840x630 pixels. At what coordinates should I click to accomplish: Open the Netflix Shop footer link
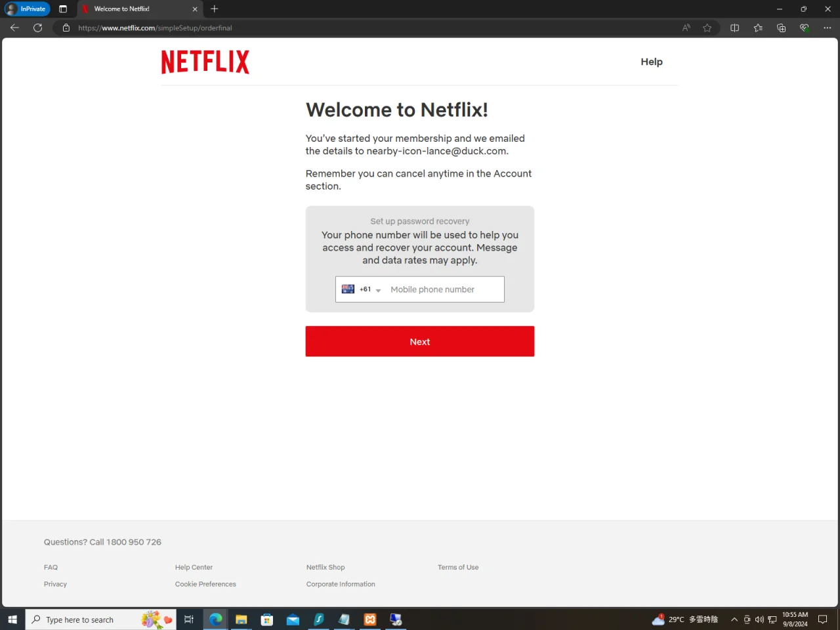click(325, 567)
